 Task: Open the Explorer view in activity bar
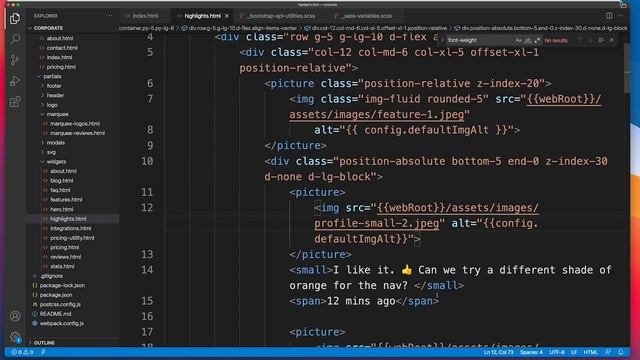[x=15, y=18]
